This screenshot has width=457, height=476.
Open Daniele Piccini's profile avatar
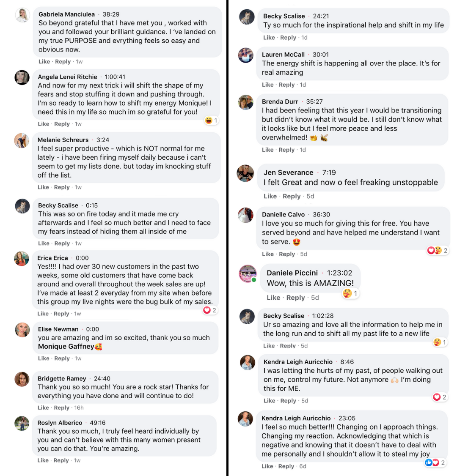pyautogui.click(x=248, y=274)
